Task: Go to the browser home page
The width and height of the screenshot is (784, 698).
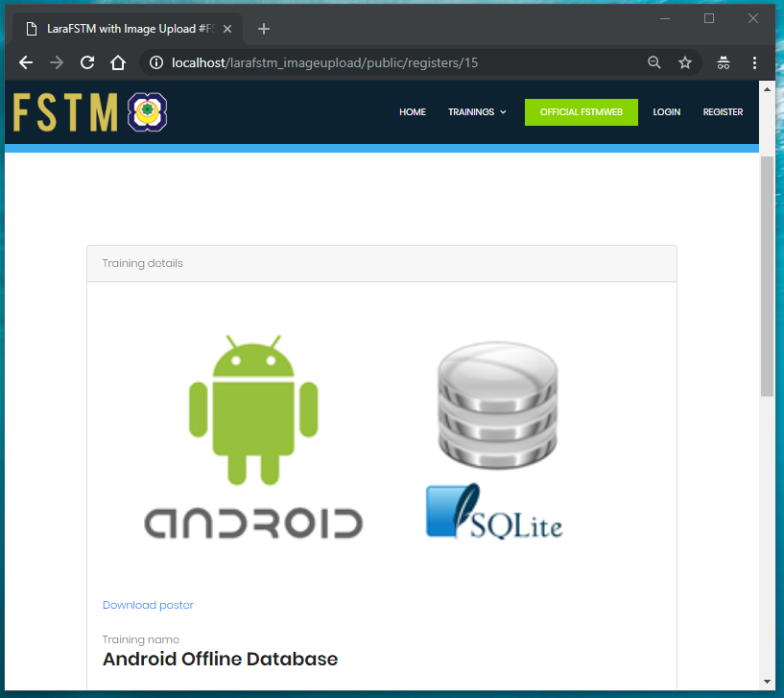Action: click(x=118, y=62)
